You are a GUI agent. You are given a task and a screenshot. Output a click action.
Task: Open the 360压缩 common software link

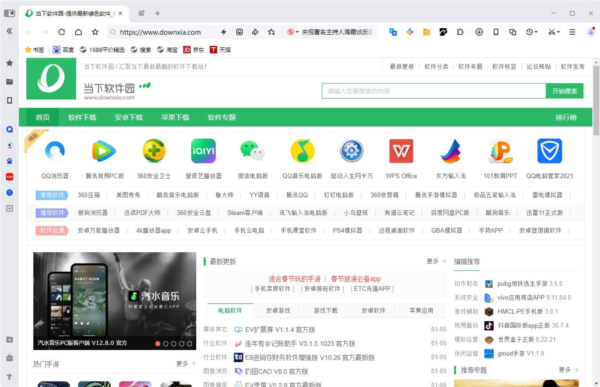pyautogui.click(x=89, y=195)
